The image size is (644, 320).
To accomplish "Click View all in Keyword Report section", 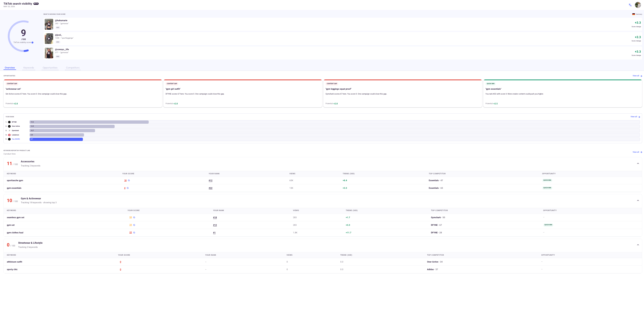I will [636, 152].
